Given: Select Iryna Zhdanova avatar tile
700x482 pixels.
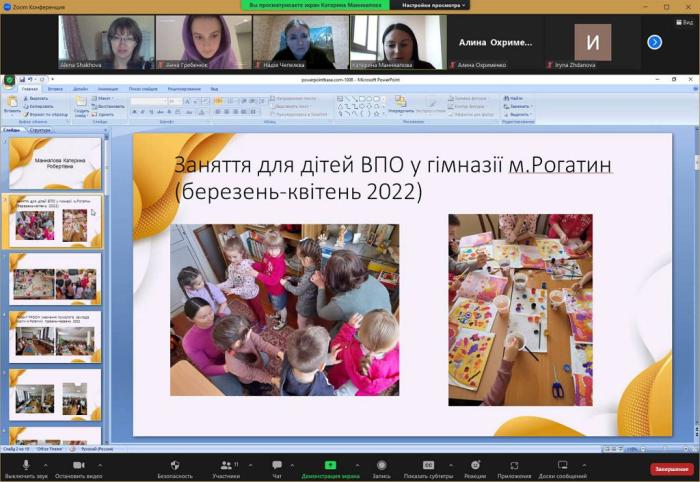Looking at the screenshot, I should 592,42.
